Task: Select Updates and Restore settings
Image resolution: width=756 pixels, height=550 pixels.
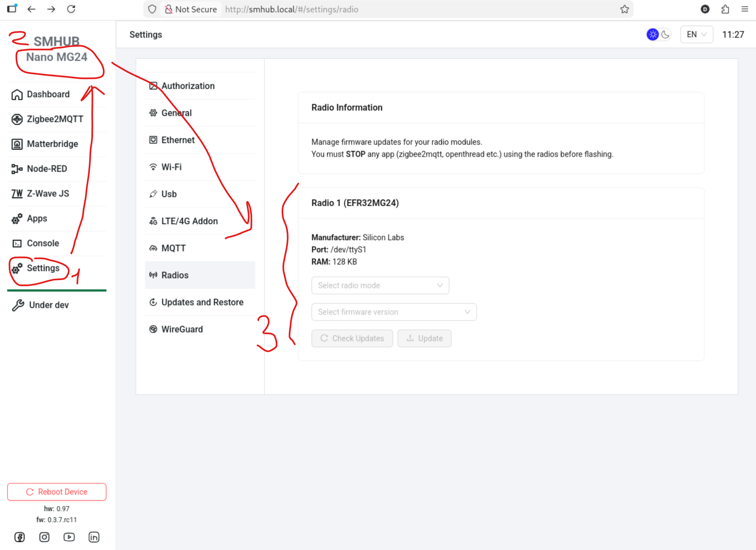Action: pyautogui.click(x=202, y=302)
